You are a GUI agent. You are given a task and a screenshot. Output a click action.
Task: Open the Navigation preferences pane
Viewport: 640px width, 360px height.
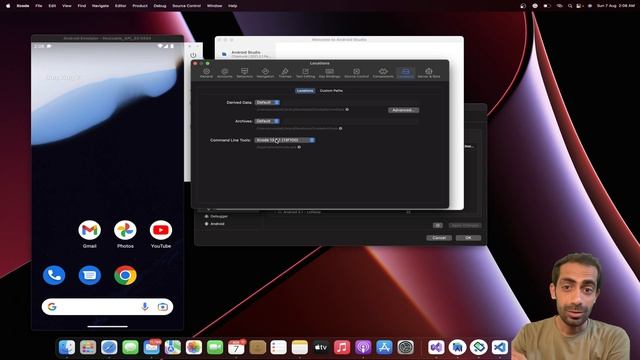265,73
